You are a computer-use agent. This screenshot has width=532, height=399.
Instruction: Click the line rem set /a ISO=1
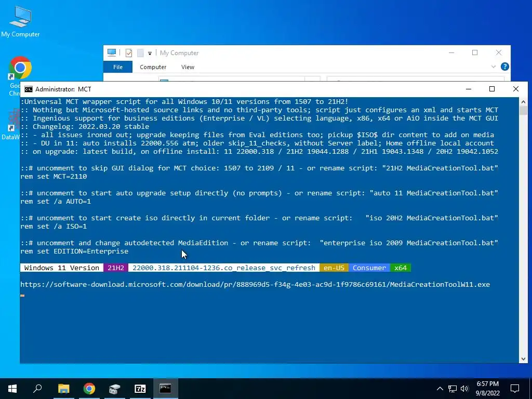(54, 227)
